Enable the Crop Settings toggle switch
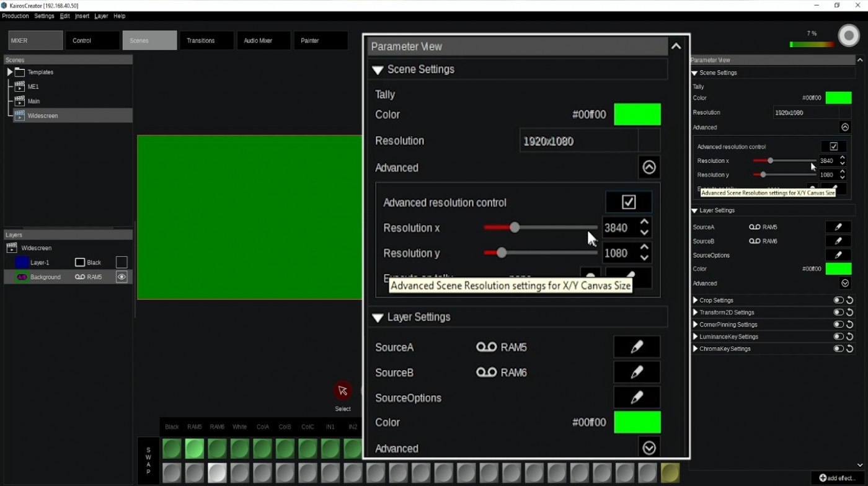 [838, 300]
